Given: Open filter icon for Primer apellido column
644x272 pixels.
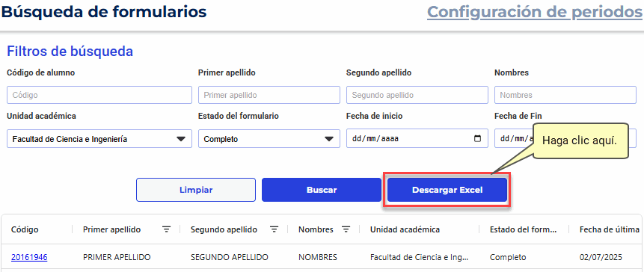Looking at the screenshot, I should (x=166, y=229).
